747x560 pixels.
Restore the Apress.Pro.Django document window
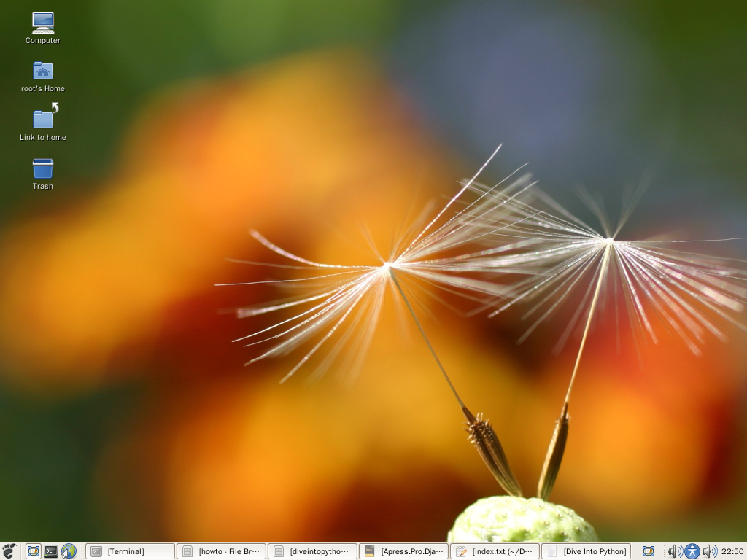click(403, 551)
